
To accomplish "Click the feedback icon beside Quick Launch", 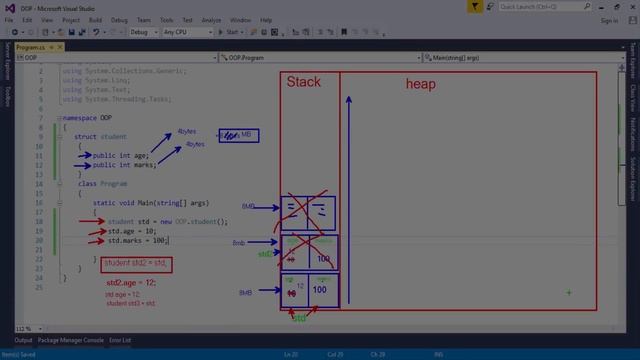I will tap(490, 7).
